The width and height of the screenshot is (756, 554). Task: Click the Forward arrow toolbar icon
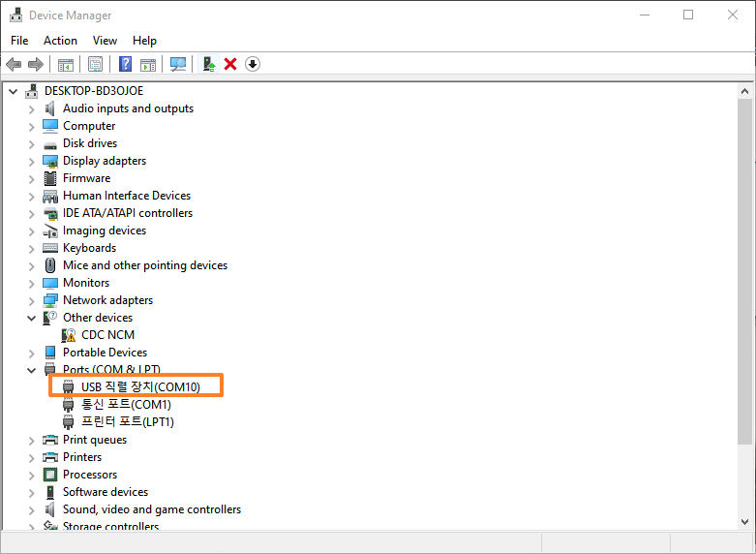pos(36,64)
